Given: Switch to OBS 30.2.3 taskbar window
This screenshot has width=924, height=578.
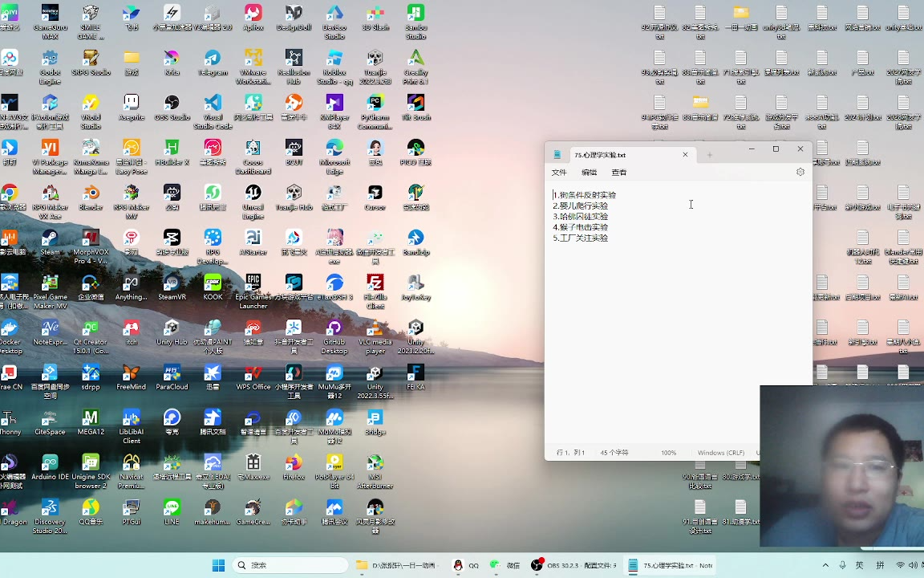Looking at the screenshot, I should tap(573, 565).
